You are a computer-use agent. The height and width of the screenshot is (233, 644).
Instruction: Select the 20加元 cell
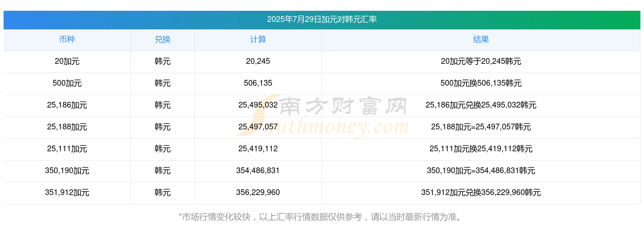pos(67,61)
